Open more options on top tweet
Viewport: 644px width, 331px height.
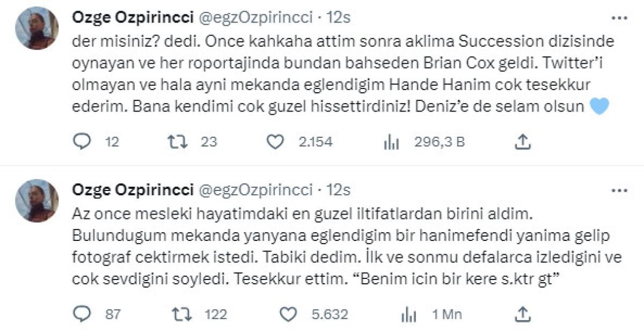click(x=619, y=18)
